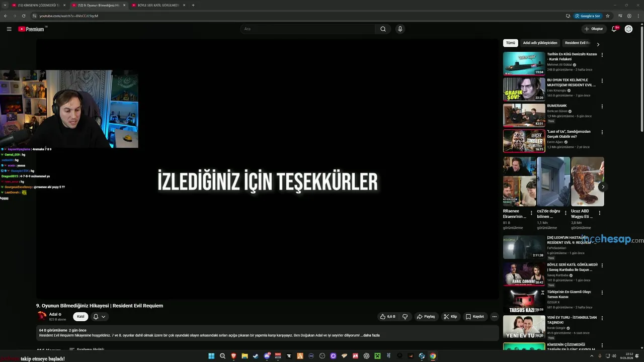Save the video with Kaydet
The image size is (644, 362).
point(475,317)
